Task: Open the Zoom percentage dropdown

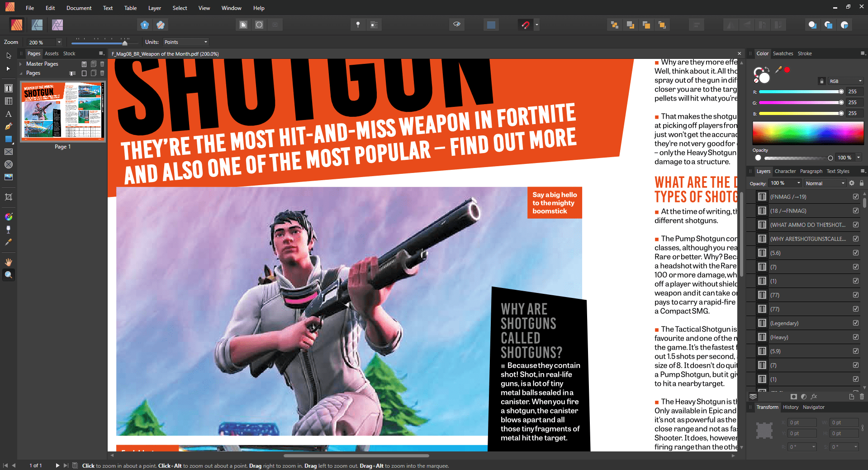Action: [x=59, y=42]
